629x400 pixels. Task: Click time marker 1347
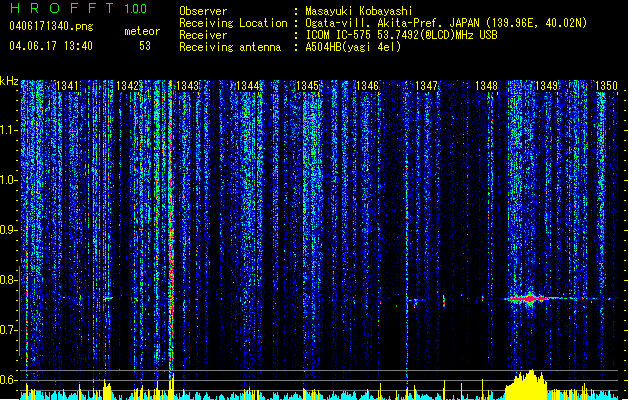pos(426,86)
